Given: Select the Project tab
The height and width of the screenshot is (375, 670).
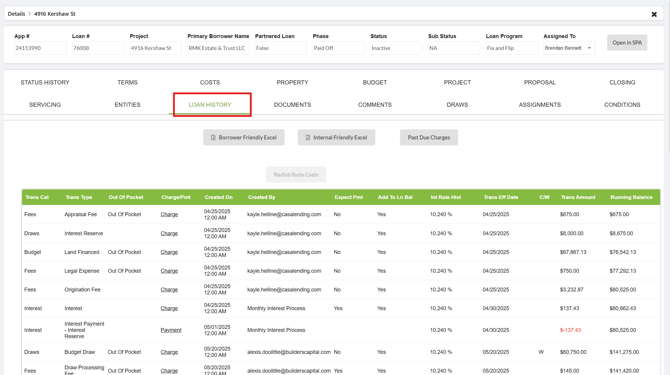Looking at the screenshot, I should [x=457, y=82].
